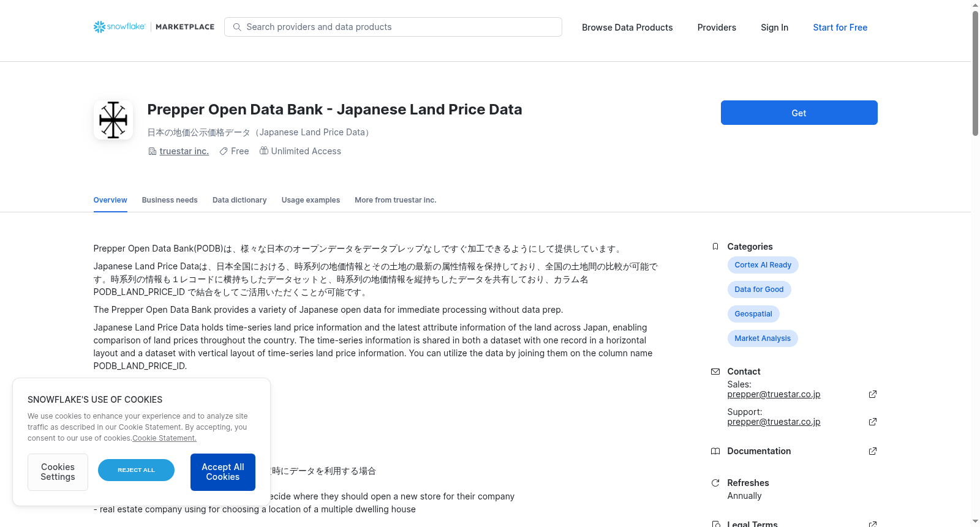Open the Legal Terms link
Viewport: 980px width, 527px height.
(x=752, y=524)
